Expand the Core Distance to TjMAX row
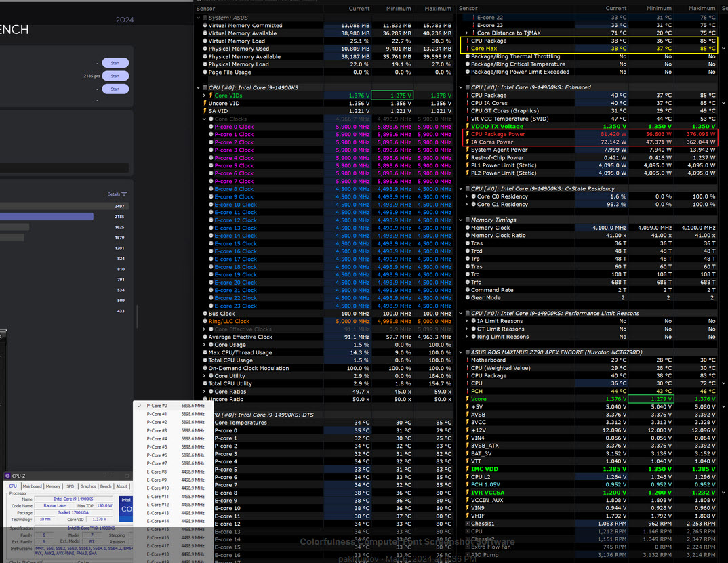The image size is (728, 563). point(467,33)
